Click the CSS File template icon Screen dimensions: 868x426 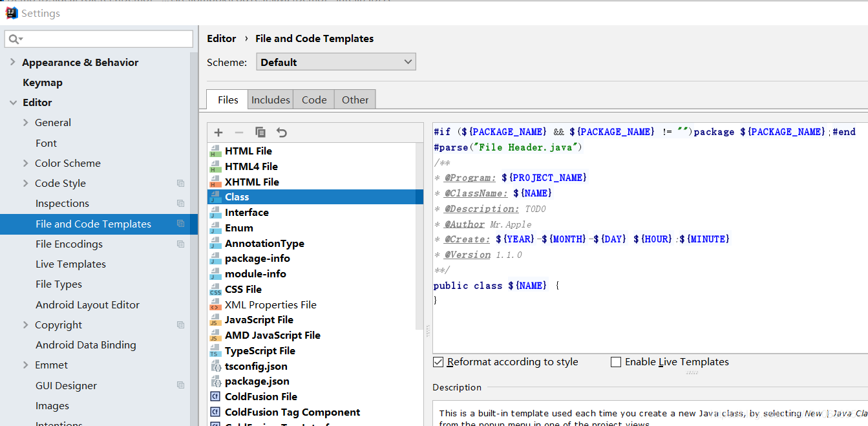[215, 290]
